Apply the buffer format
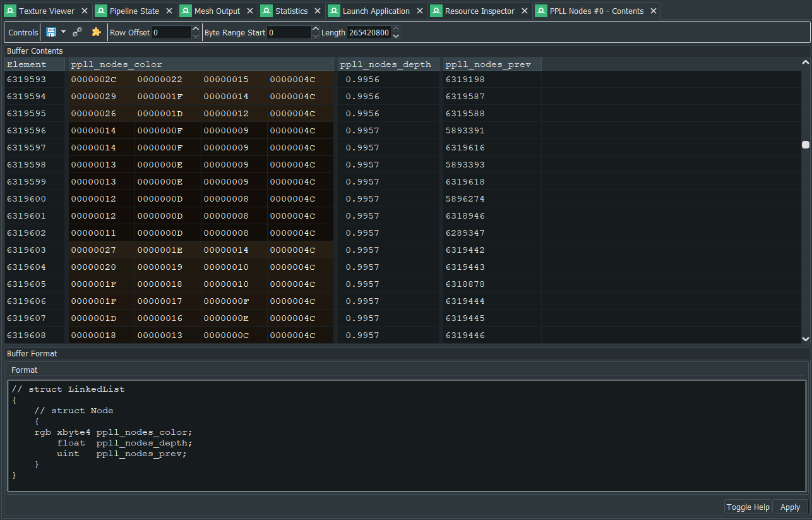Screen dimensions: 812x520 click(790, 507)
